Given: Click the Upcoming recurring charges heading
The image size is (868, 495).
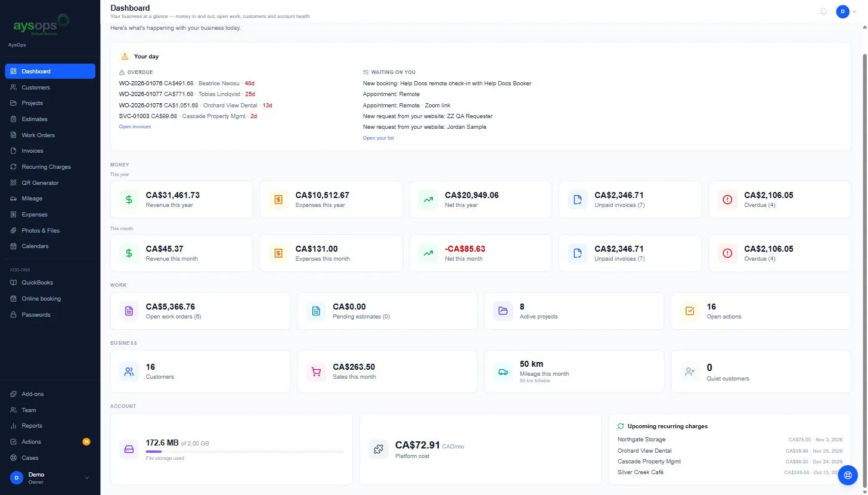Looking at the screenshot, I should click(668, 426).
